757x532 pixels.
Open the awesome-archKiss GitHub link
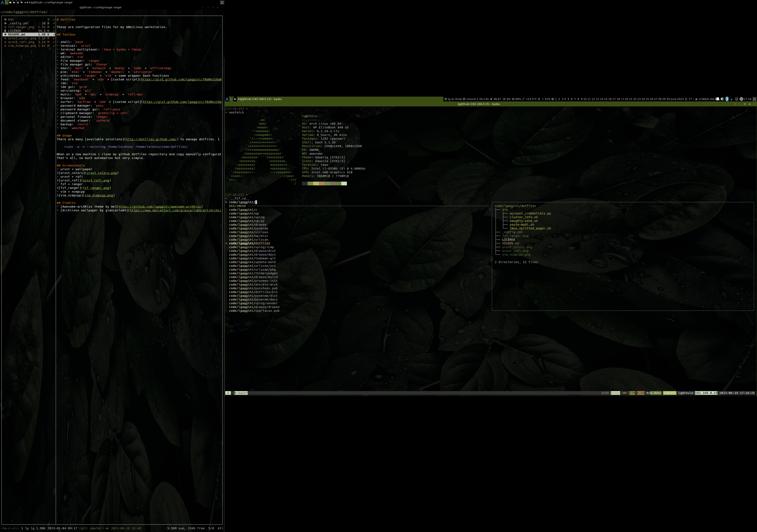pos(160,207)
